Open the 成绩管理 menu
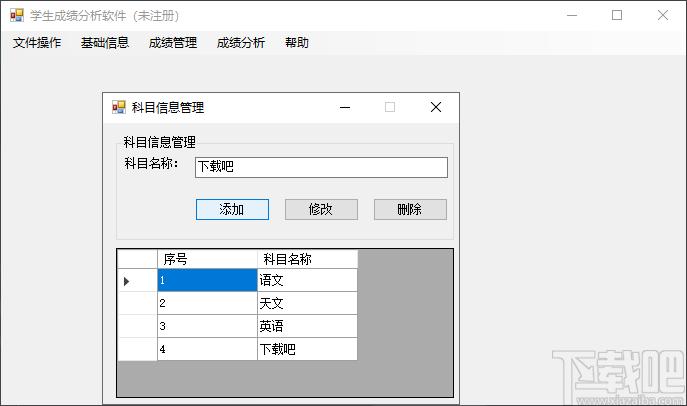The width and height of the screenshot is (687, 406). [x=173, y=42]
